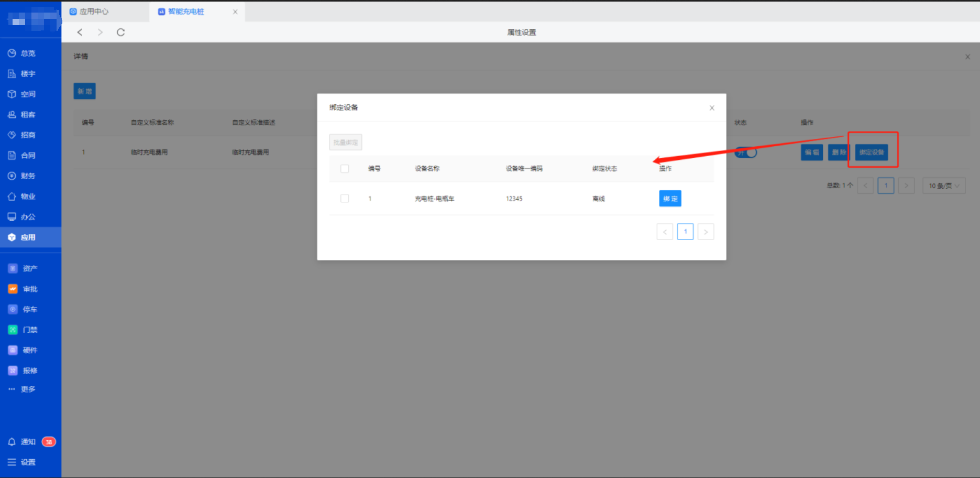The height and width of the screenshot is (478, 980).
Task: Click the browser refresh icon
Action: click(120, 32)
